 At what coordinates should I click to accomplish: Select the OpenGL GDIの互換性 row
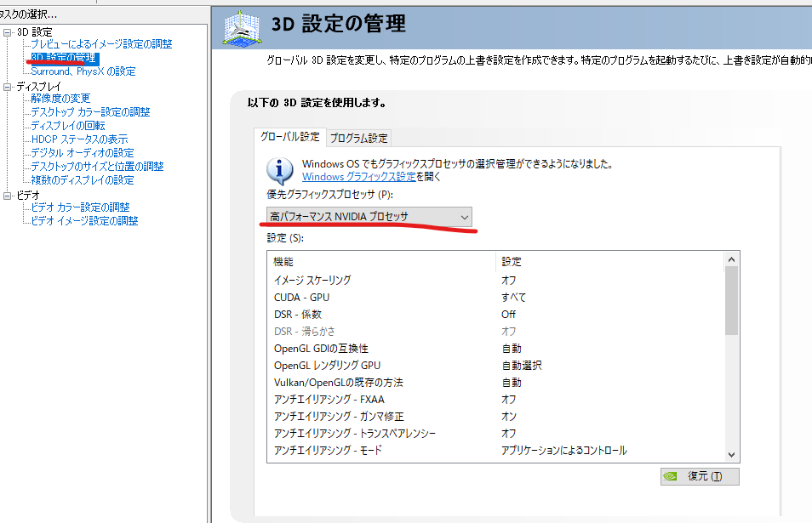[495, 348]
